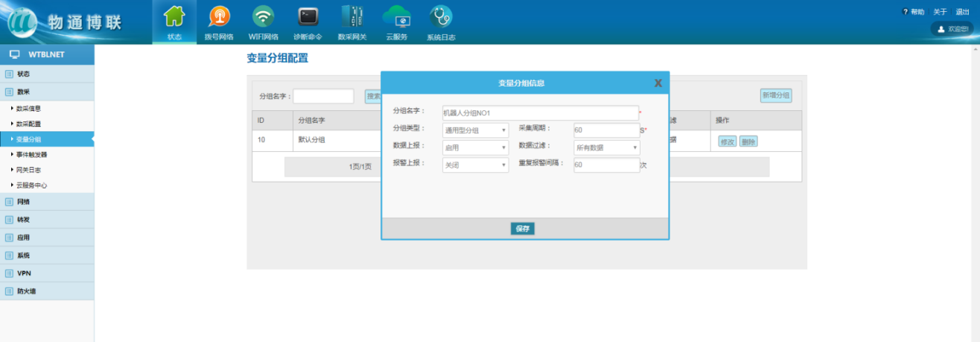Open the 报警上报 dropdown

(475, 165)
